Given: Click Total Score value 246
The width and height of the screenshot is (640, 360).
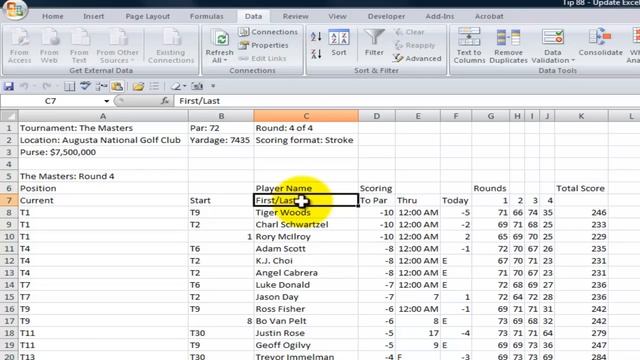Looking at the screenshot, I should tap(581, 212).
